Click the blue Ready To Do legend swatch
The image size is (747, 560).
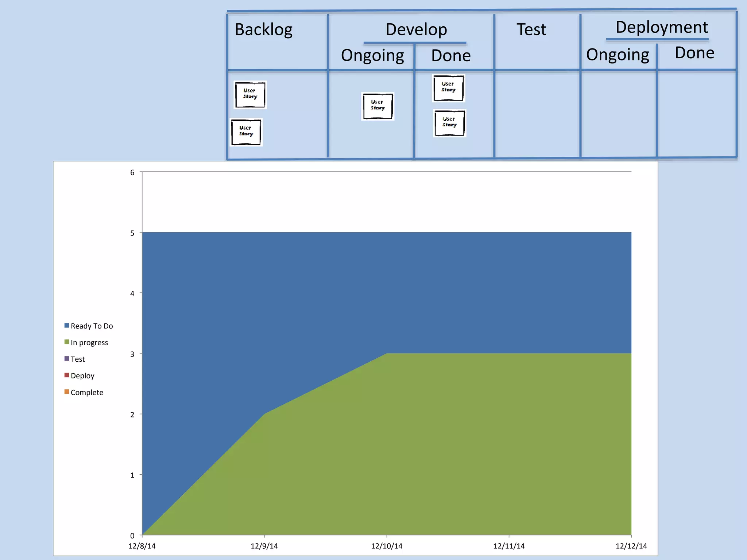67,326
